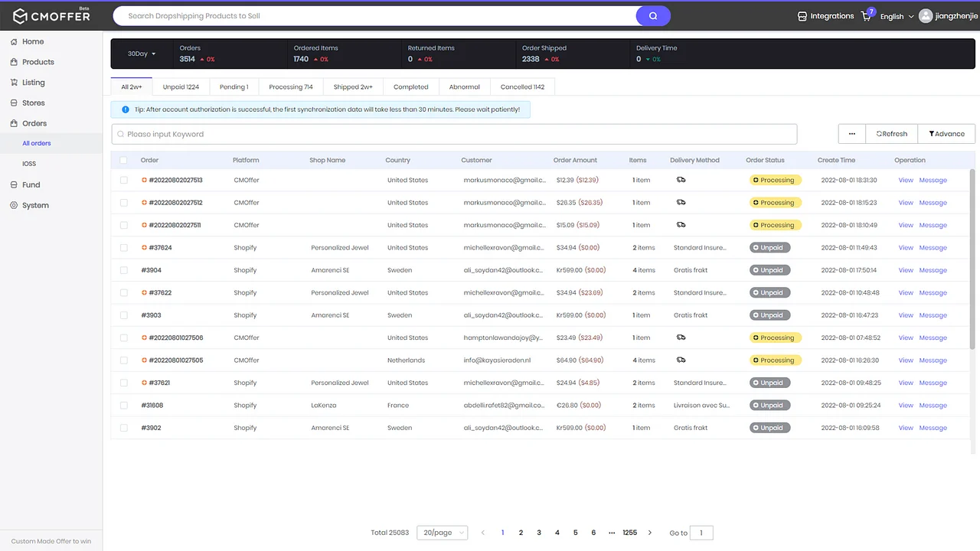
Task: Open Advance filtering options
Action: click(x=946, y=133)
